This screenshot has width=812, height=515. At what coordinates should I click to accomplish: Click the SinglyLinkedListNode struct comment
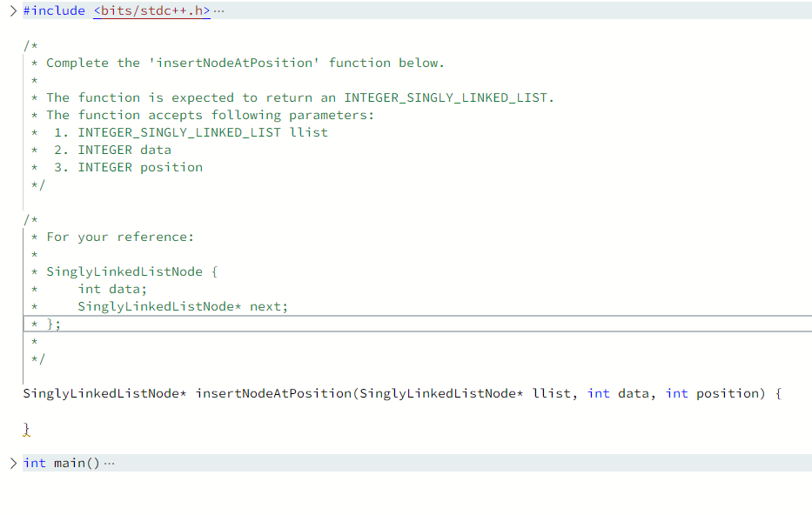pyautogui.click(x=126, y=271)
